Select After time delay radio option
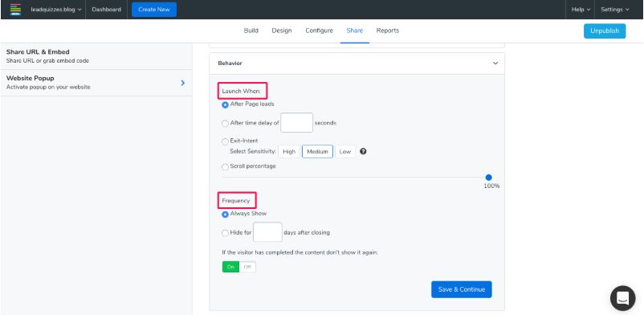 225,124
